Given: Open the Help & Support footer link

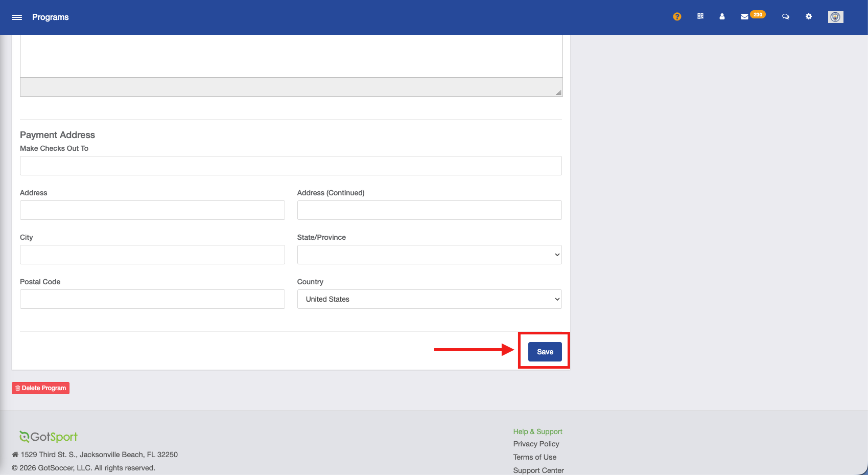Looking at the screenshot, I should [537, 432].
